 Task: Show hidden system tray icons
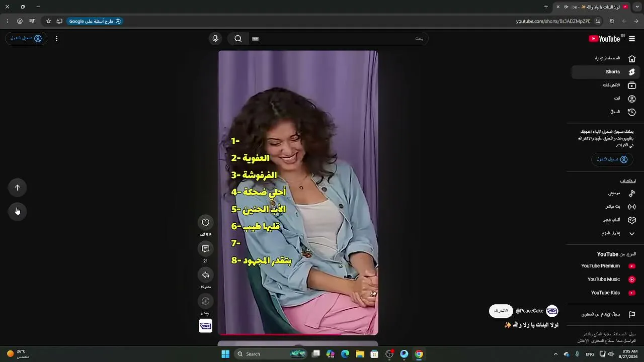pos(555,354)
